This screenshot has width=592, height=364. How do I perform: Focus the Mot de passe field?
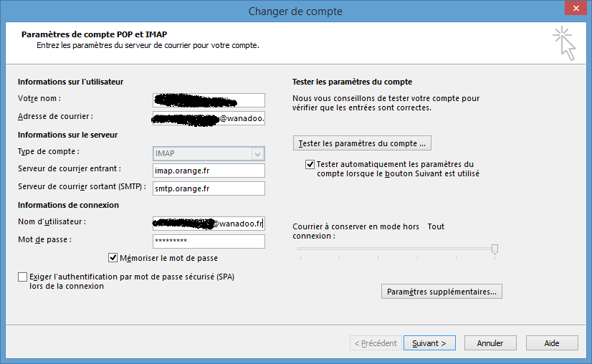(x=209, y=241)
